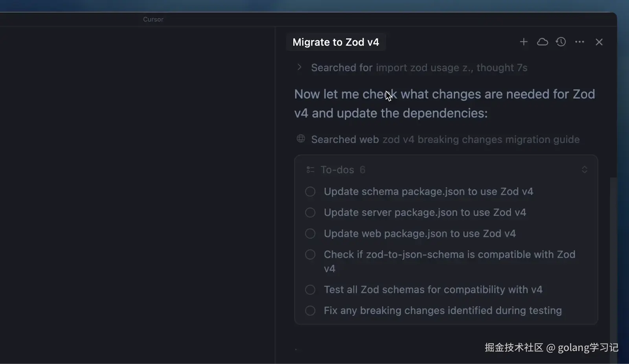Show chat history clock icon
This screenshot has width=629, height=364.
(561, 42)
